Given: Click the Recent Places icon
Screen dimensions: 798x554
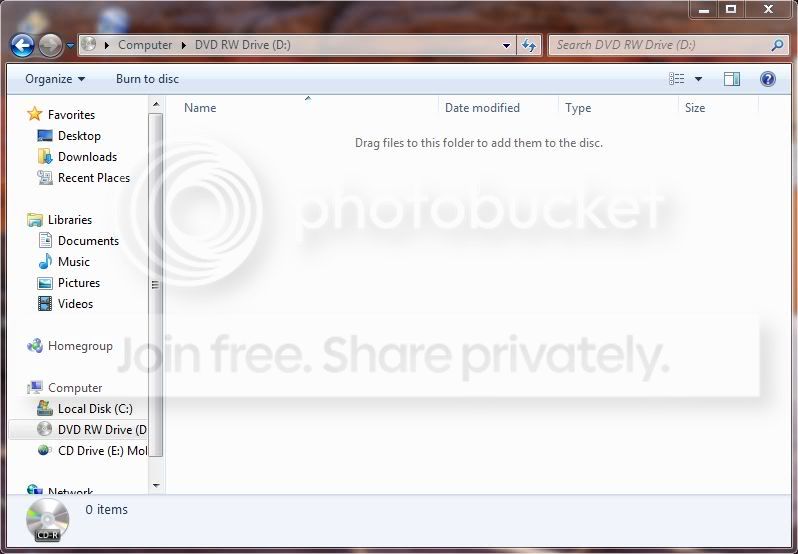Looking at the screenshot, I should coord(45,178).
